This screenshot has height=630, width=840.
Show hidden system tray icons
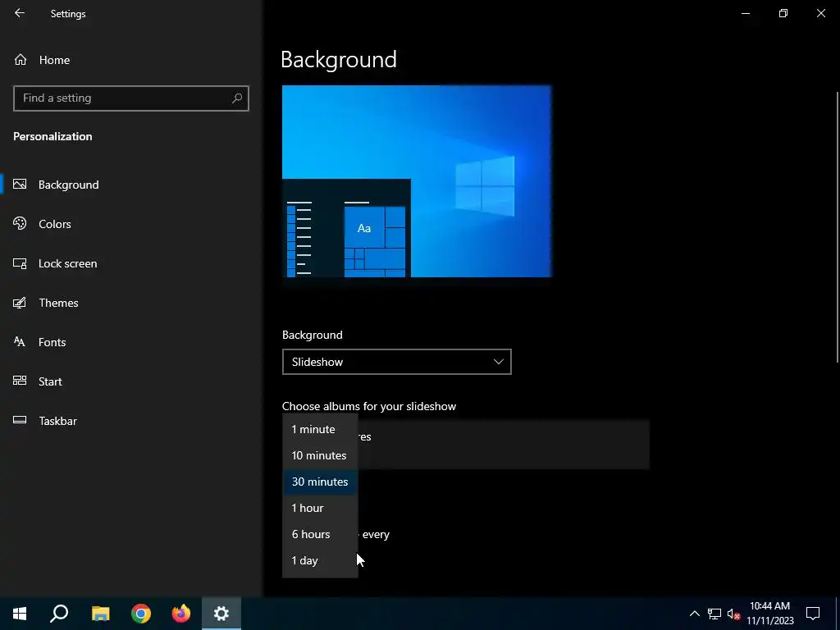(x=694, y=614)
